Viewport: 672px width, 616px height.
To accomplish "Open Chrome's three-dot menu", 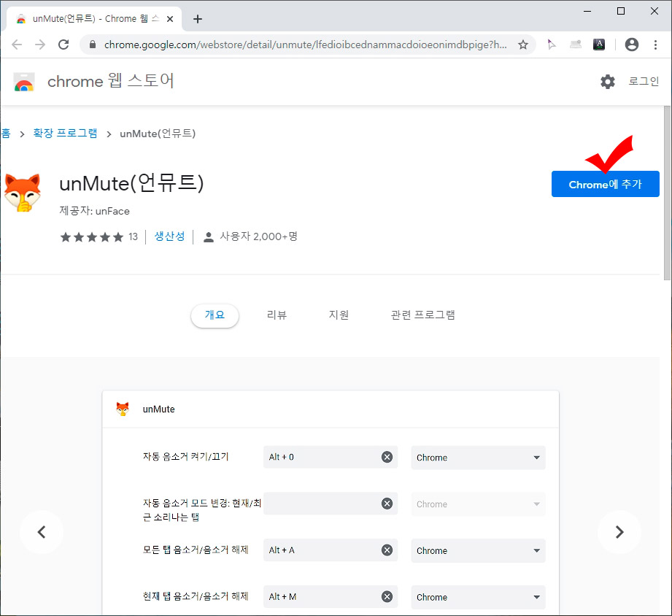I will 655,45.
